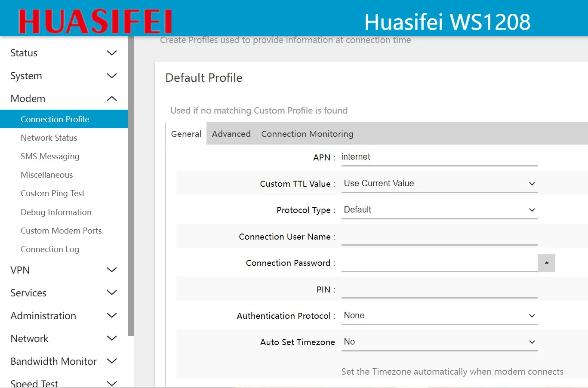Open the Custom Ping Test page

click(x=52, y=193)
